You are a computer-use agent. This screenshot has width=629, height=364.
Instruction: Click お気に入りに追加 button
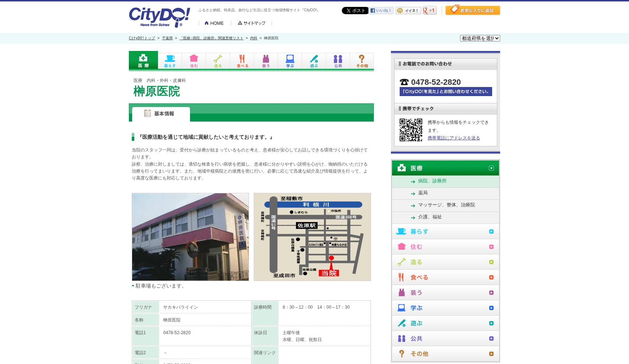coord(473,10)
